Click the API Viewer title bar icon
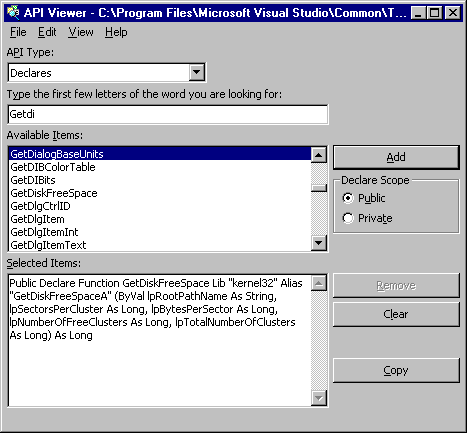467x433 pixels. coord(13,13)
